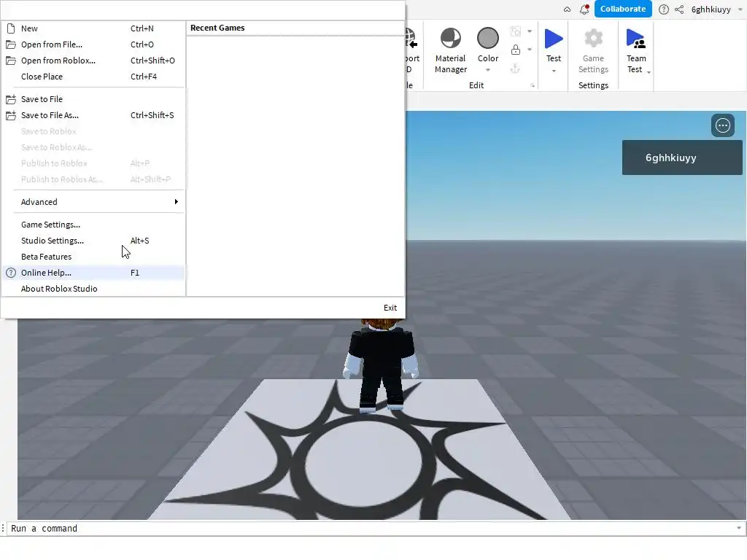Screen dimensions: 747x560
Task: Choose Open from File... menu entry
Action: coord(93,44)
